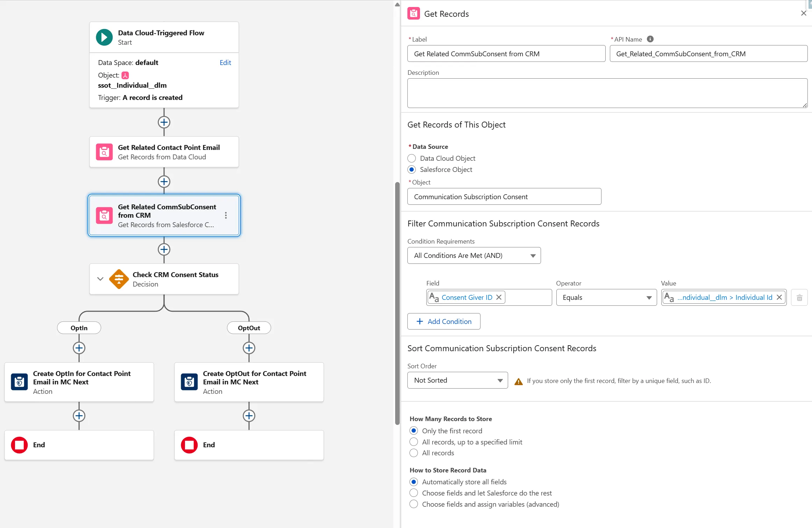Add element after the Create OptOut action
Screen dimensions: 812x528
click(x=249, y=416)
